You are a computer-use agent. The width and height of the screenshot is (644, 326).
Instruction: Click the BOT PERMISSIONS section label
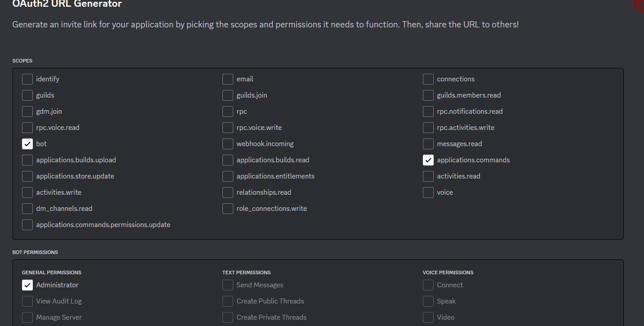35,252
